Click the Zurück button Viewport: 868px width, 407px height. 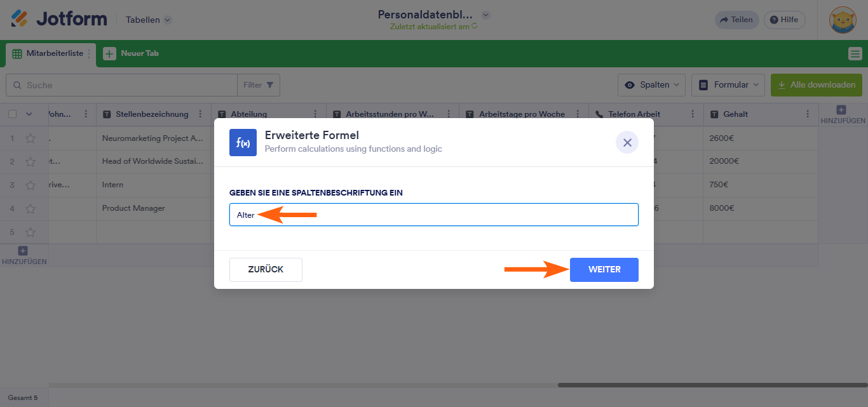pyautogui.click(x=266, y=269)
